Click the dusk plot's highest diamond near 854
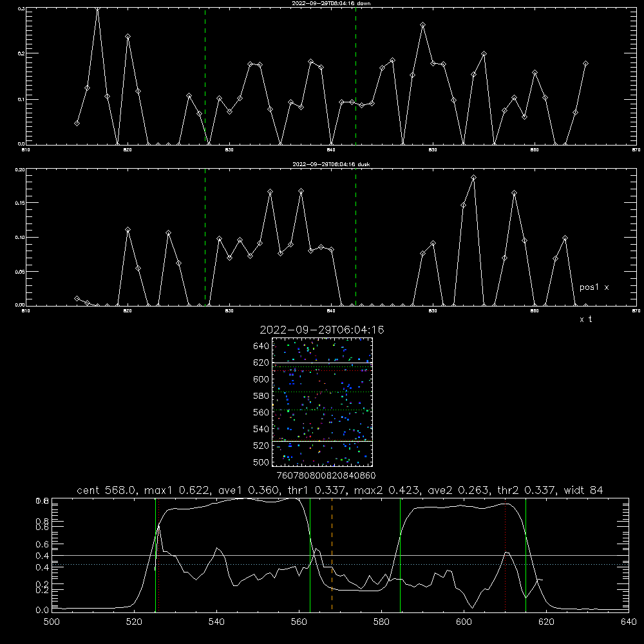 [473, 178]
